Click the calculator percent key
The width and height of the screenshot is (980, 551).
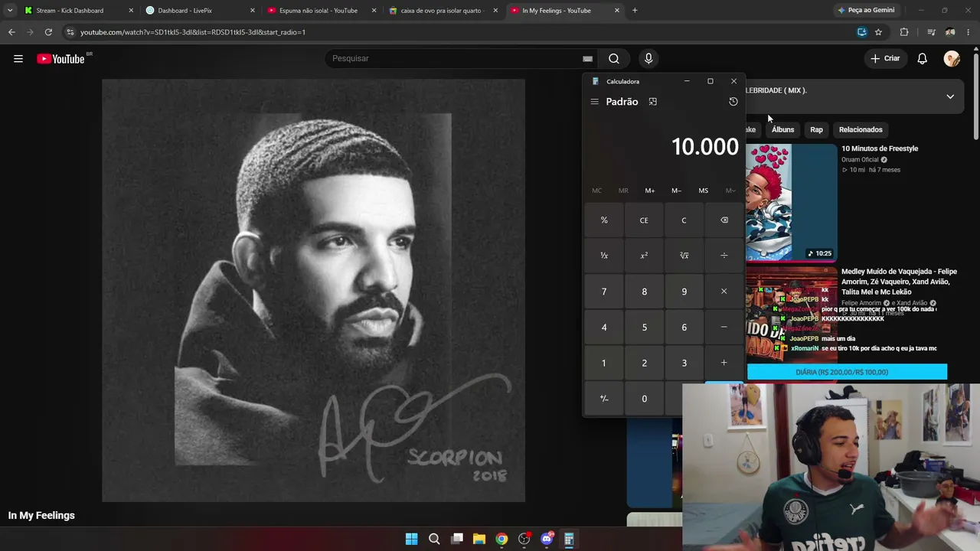604,220
